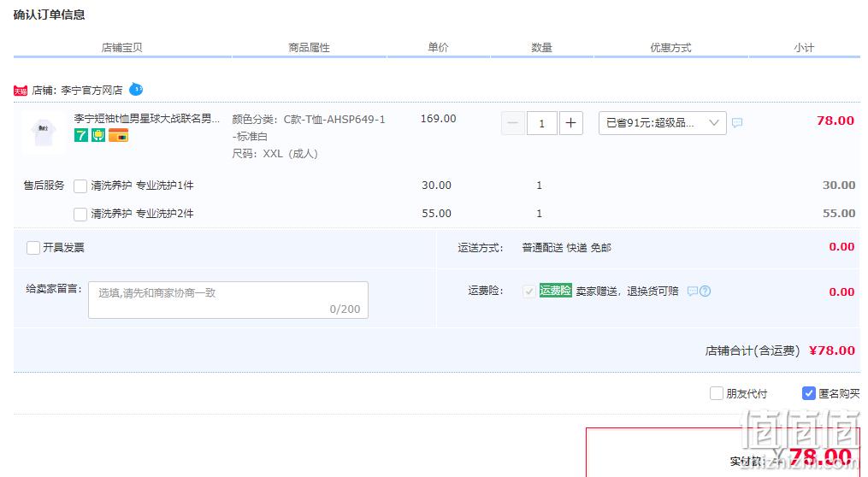Viewport: 868px width, 477px height.
Task: Click the 尺码: XXL (成人) attribute text
Action: (x=275, y=154)
